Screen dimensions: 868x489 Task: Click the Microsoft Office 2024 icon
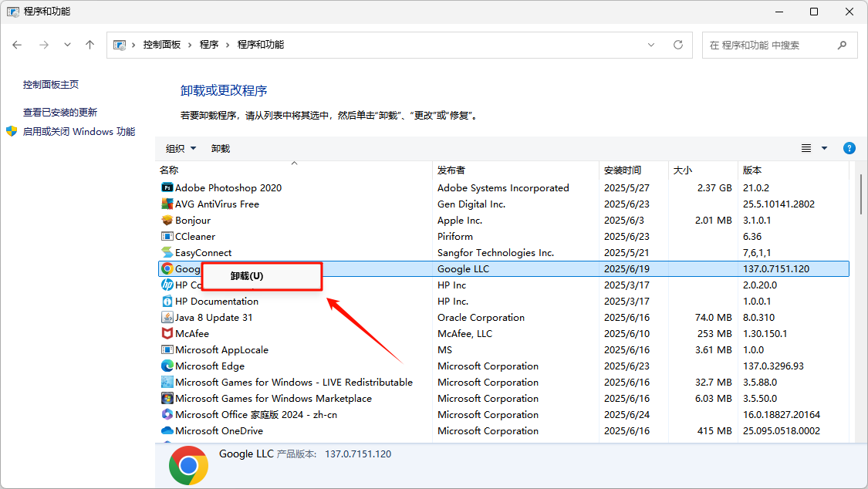(167, 414)
